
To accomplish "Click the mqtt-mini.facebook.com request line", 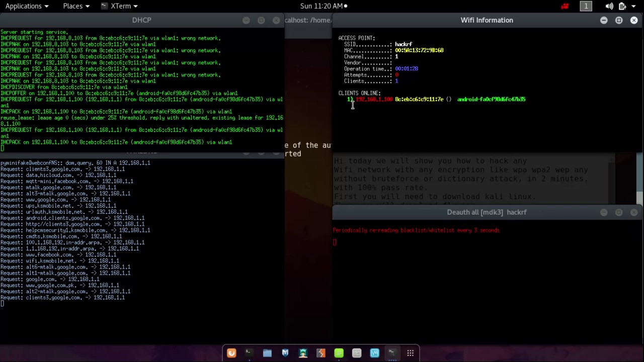I will click(66, 182).
